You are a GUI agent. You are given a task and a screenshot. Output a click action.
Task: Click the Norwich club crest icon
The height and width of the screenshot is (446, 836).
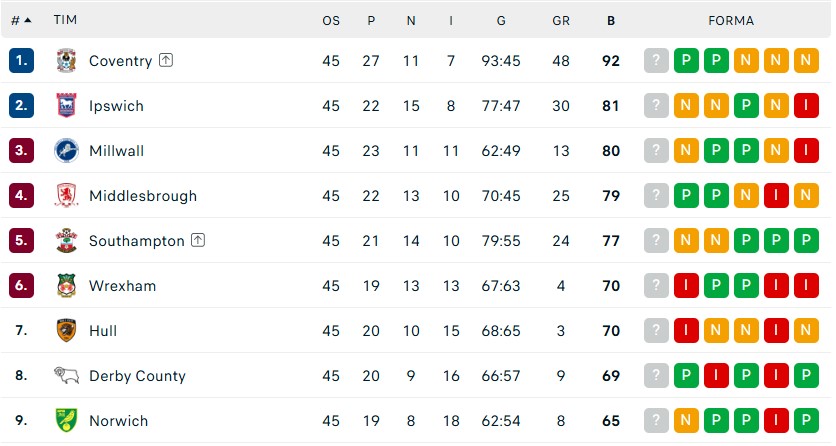tap(66, 421)
